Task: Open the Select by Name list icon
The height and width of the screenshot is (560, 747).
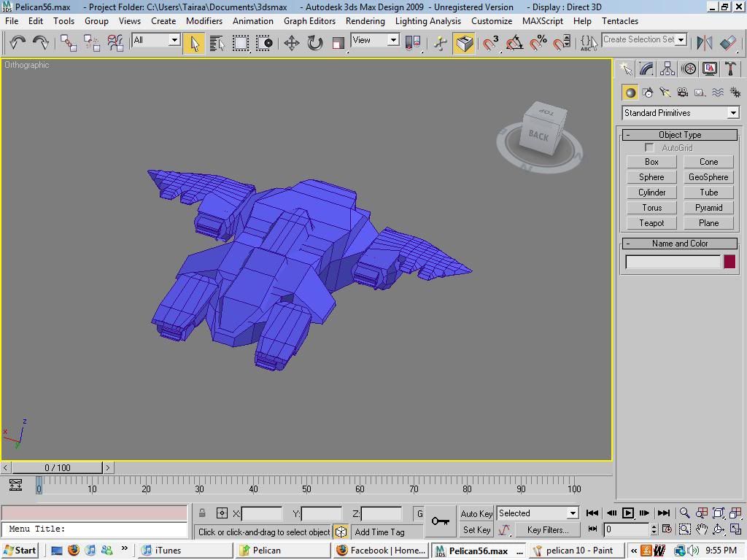Action: pos(217,43)
